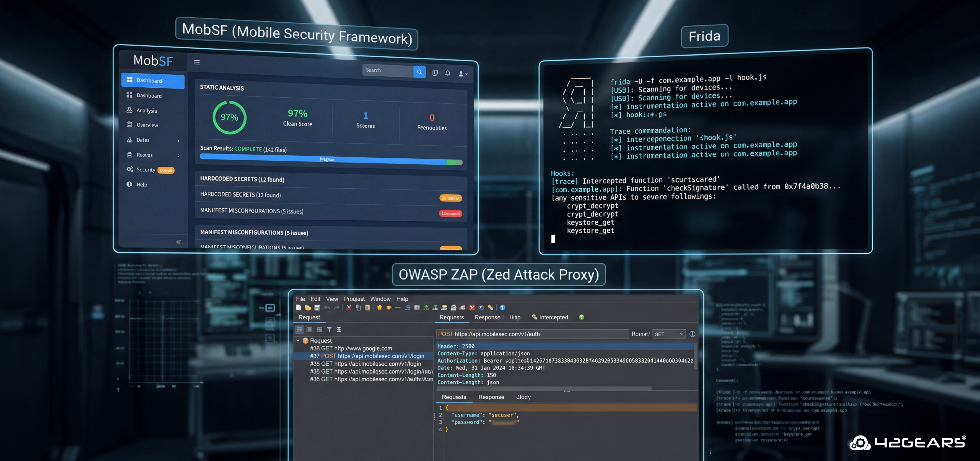This screenshot has width=980, height=461.
Task: Click the undo arrow in ZAP toolbar
Action: pos(327,307)
